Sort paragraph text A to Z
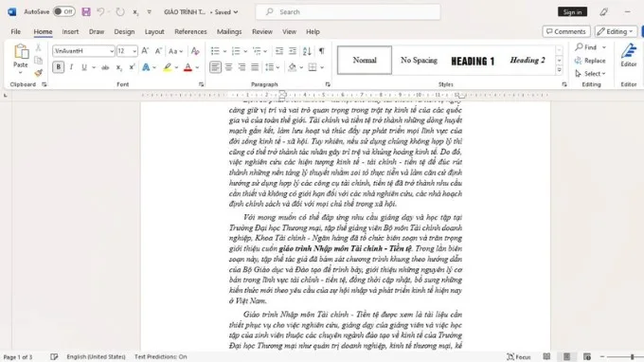This screenshot has width=644, height=362. (x=307, y=51)
